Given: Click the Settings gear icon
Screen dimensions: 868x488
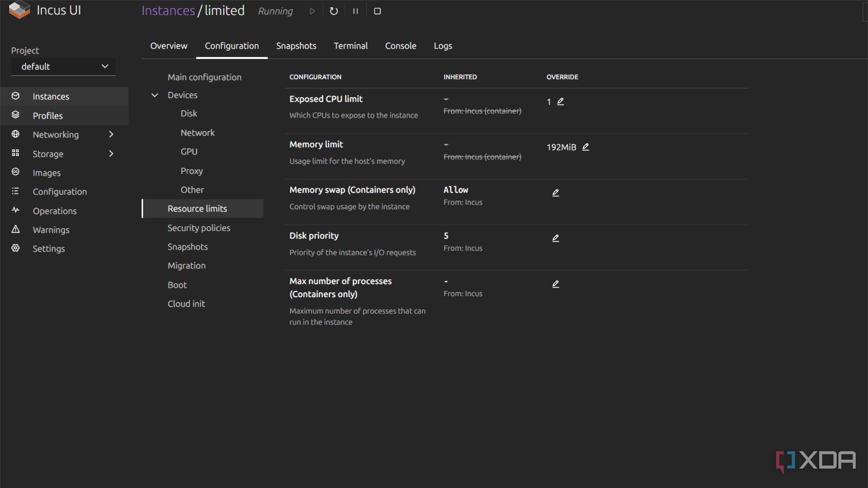Looking at the screenshot, I should tap(15, 248).
